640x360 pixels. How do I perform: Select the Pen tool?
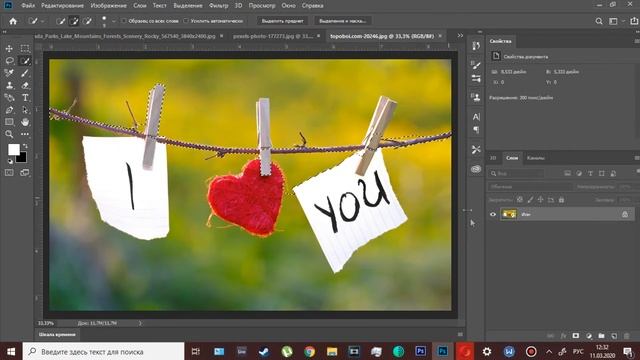(x=9, y=110)
